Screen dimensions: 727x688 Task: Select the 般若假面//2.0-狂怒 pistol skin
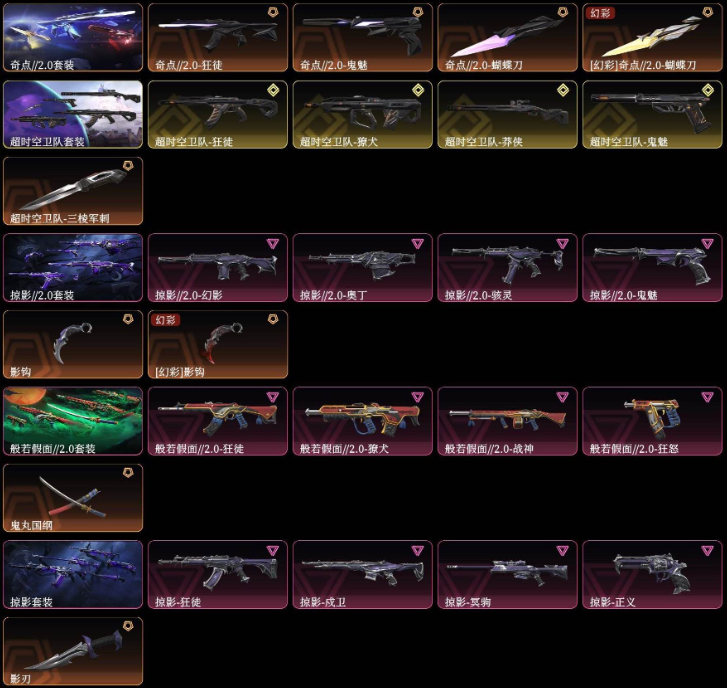[x=652, y=421]
